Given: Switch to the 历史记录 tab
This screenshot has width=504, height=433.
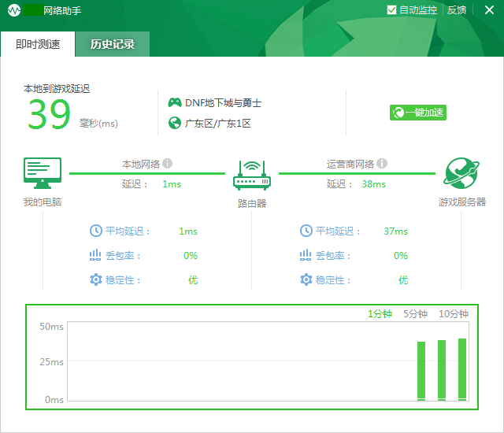Looking at the screenshot, I should click(x=113, y=44).
